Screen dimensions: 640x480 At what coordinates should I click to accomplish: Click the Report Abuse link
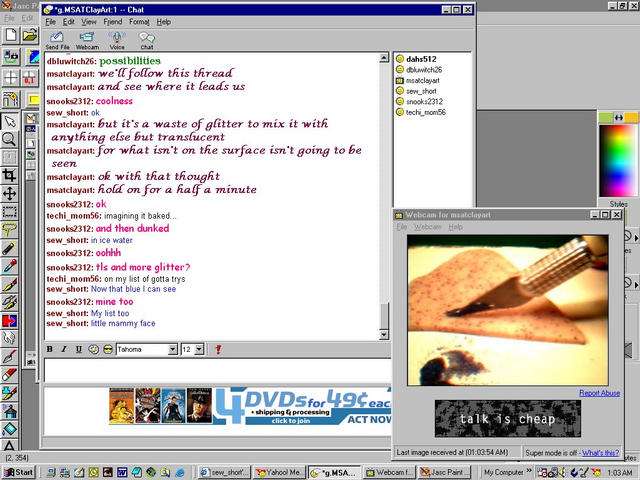599,393
